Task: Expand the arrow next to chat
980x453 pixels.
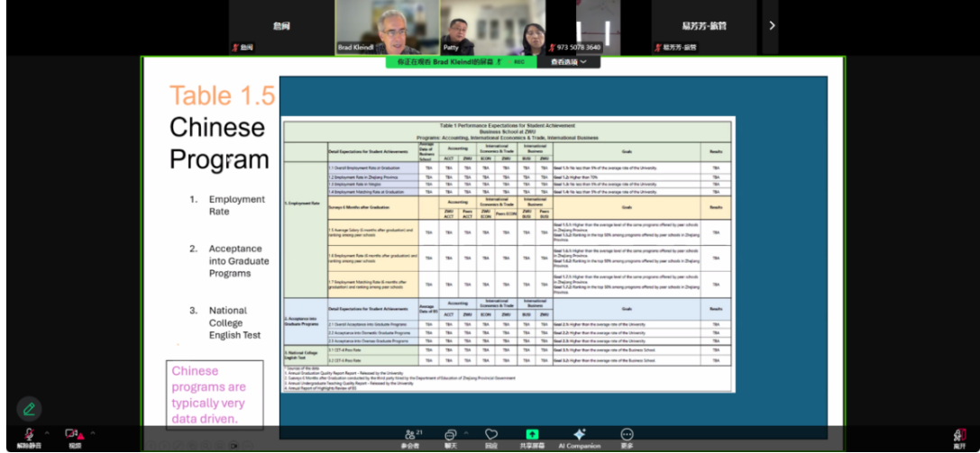Action: 466,432
